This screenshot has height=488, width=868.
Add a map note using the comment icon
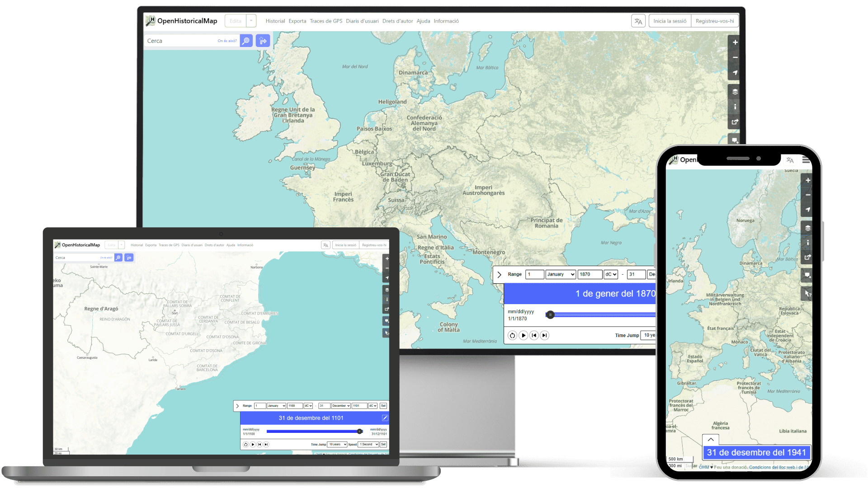[x=735, y=140]
